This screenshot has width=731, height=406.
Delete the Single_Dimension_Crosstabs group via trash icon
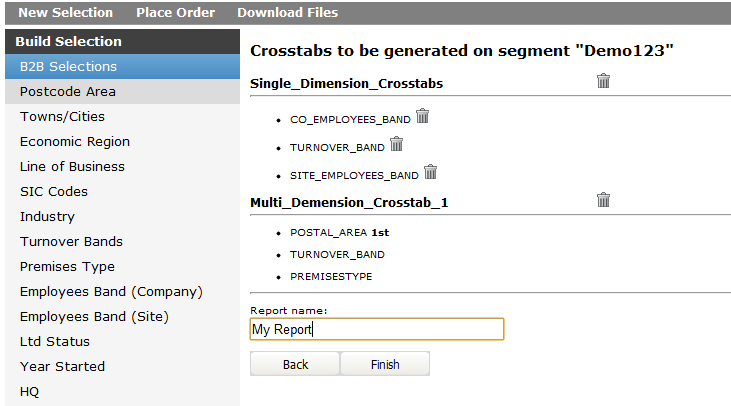(603, 81)
